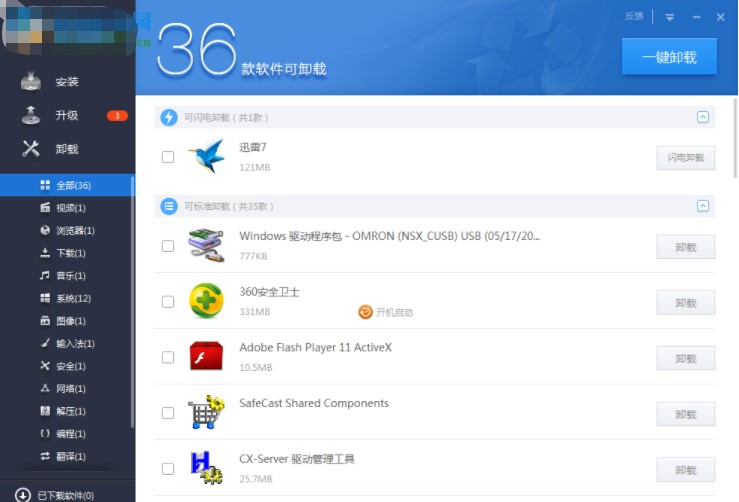Click the globe icon beside 浏览器(1)
This screenshot has height=502, width=739.
(45, 230)
